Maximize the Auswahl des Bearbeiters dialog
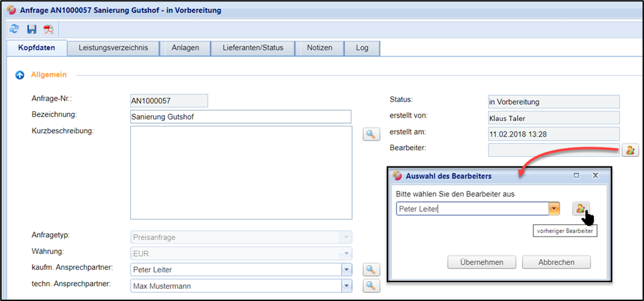The image size is (644, 301). (576, 175)
